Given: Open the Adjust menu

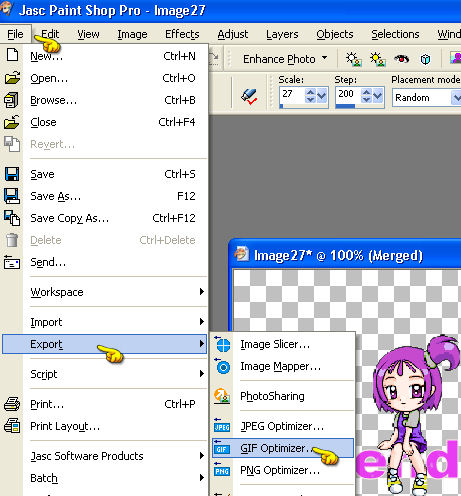Looking at the screenshot, I should pyautogui.click(x=233, y=34).
